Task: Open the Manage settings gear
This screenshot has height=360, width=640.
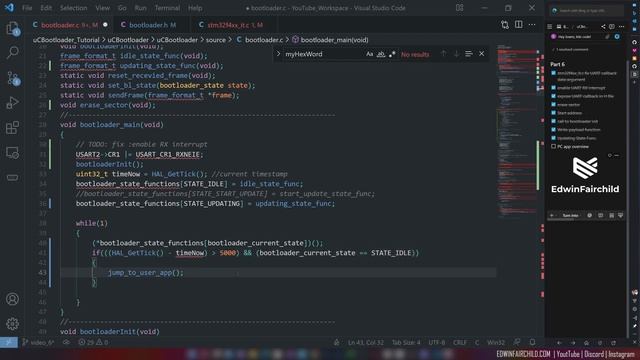Action: pos(13,324)
